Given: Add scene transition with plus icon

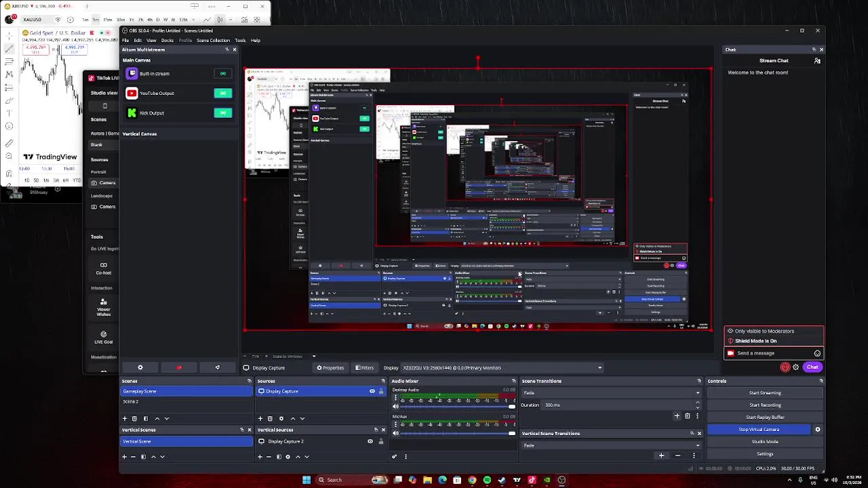Looking at the screenshot, I should click(677, 416).
